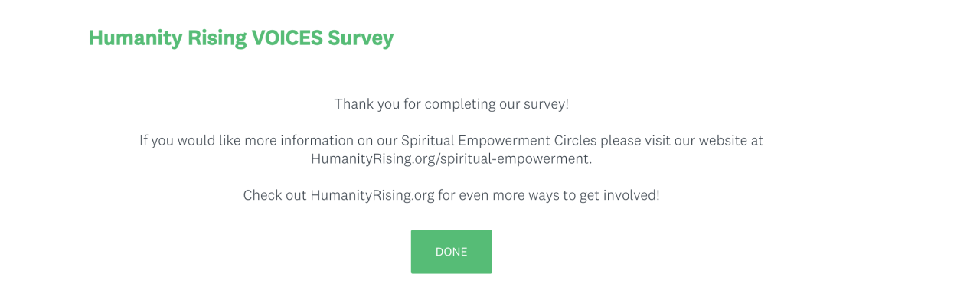Click the word 'website' in the paragraph
The width and height of the screenshot is (980, 300).
pos(720,141)
